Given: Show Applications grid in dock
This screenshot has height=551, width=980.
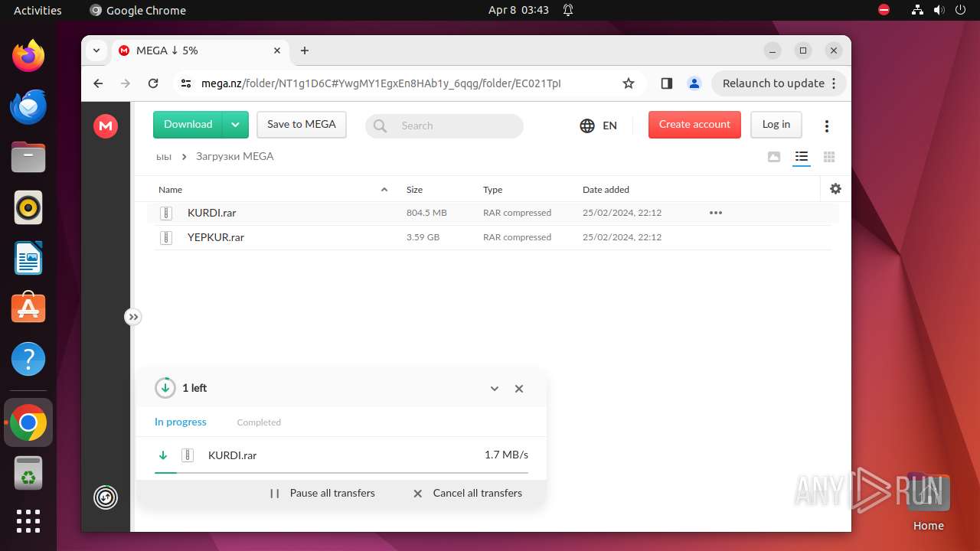Looking at the screenshot, I should pos(28,520).
